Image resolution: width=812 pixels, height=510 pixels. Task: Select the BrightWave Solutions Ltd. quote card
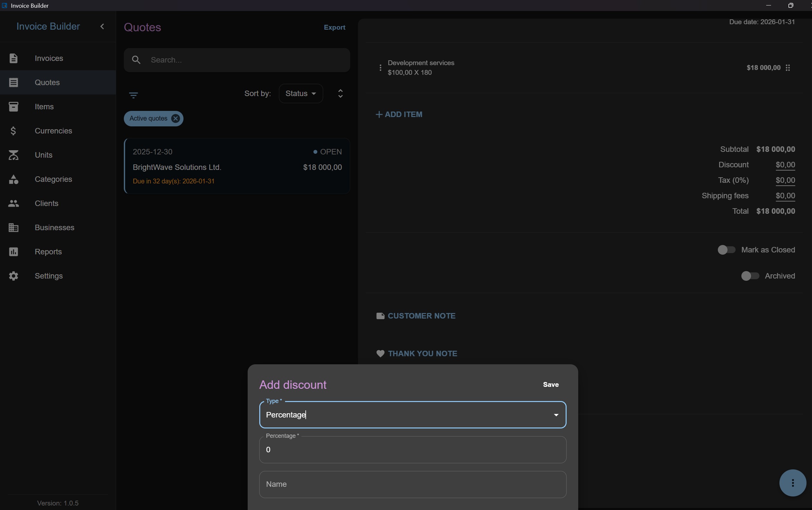237,166
